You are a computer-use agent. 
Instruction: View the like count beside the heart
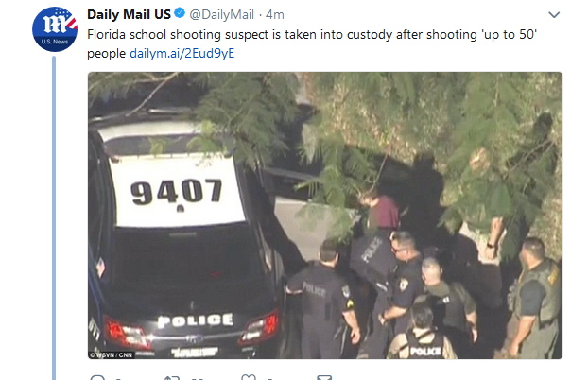[x=272, y=378]
